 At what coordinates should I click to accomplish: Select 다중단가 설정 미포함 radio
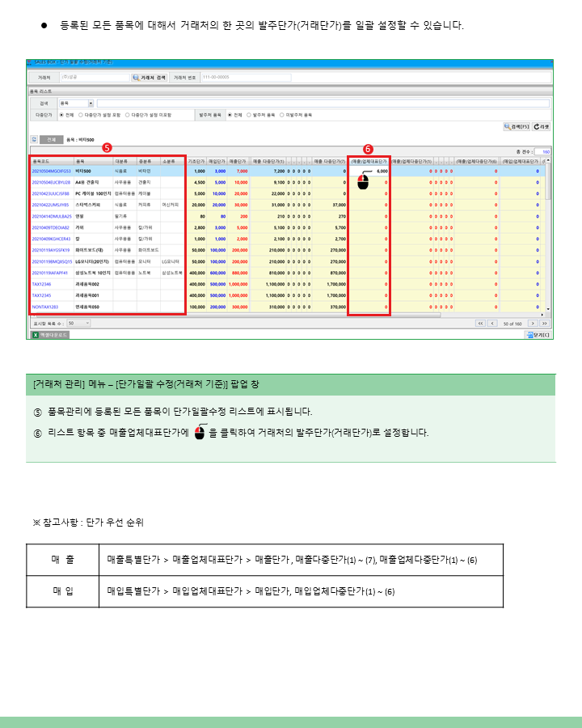128,115
